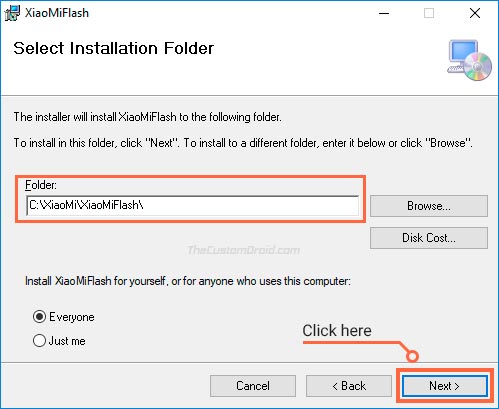Click the Folder: label above path

[41, 185]
